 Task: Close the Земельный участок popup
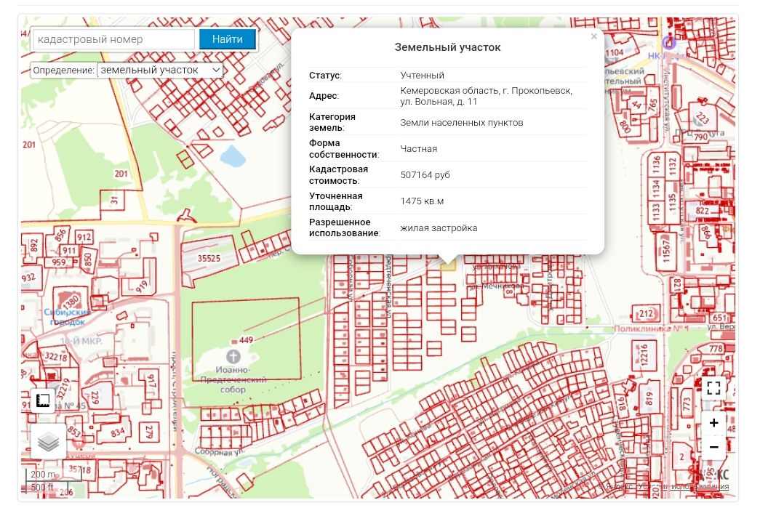[593, 36]
